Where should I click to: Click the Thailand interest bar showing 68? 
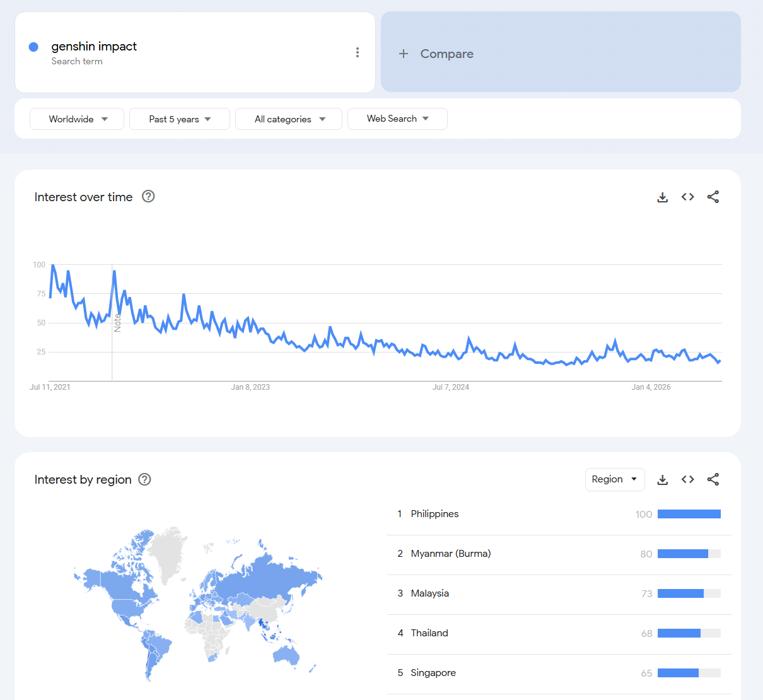coord(689,633)
